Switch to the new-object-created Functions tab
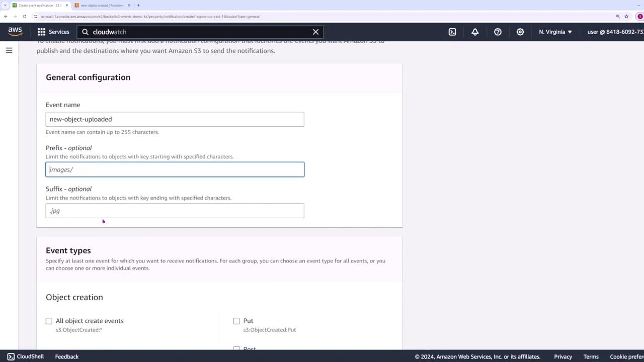The width and height of the screenshot is (644, 362). pos(102,5)
